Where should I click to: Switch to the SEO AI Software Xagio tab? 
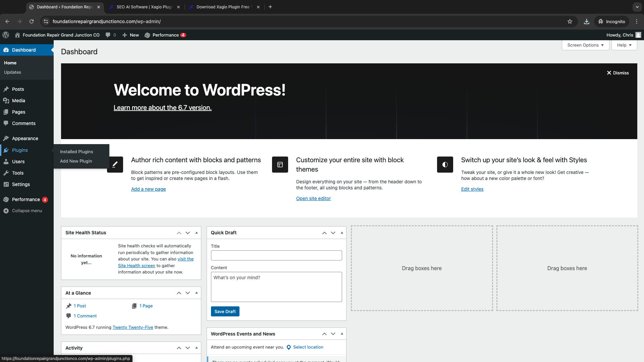[x=144, y=7]
